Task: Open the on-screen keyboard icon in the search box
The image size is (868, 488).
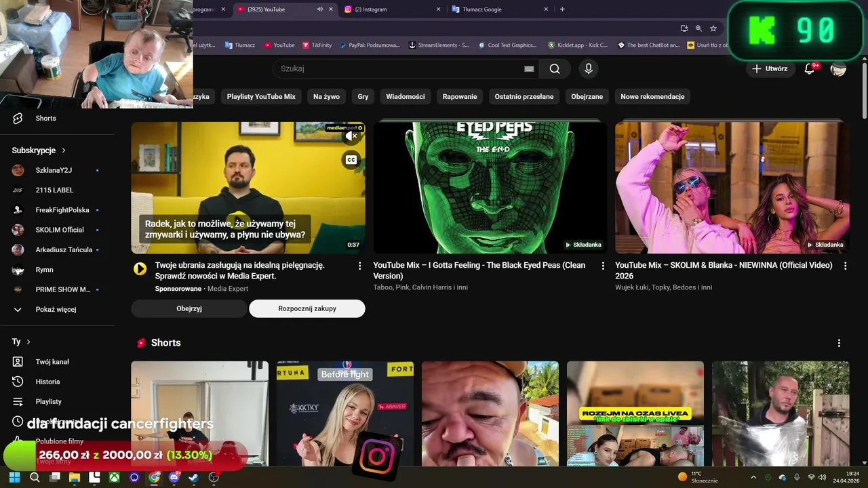Action: [529, 68]
